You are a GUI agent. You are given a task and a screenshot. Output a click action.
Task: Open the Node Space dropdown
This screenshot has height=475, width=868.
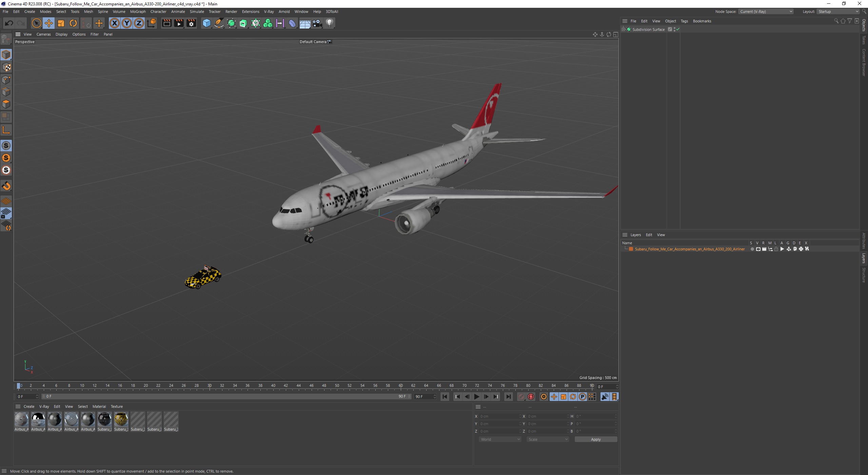coord(766,12)
